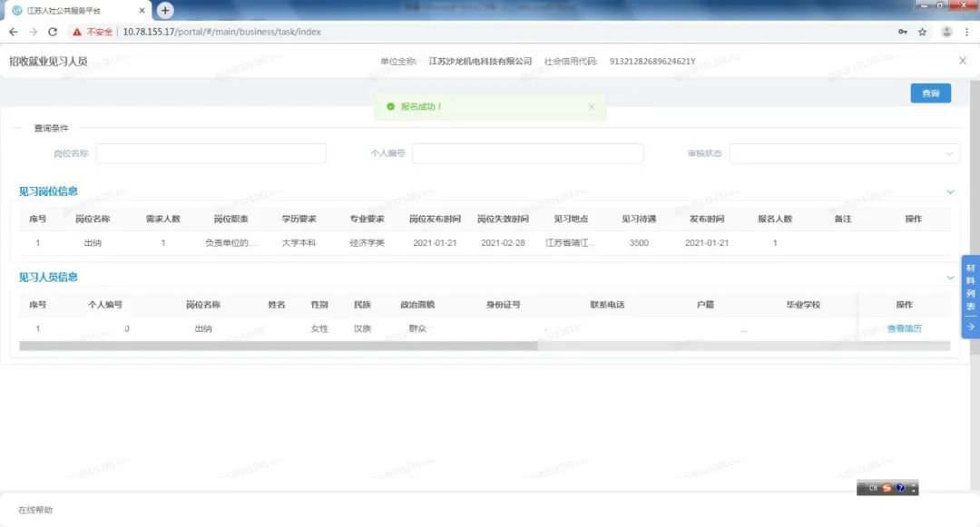The image size is (980, 527).
Task: Collapse the 见习人员信息 section
Action: 951,278
